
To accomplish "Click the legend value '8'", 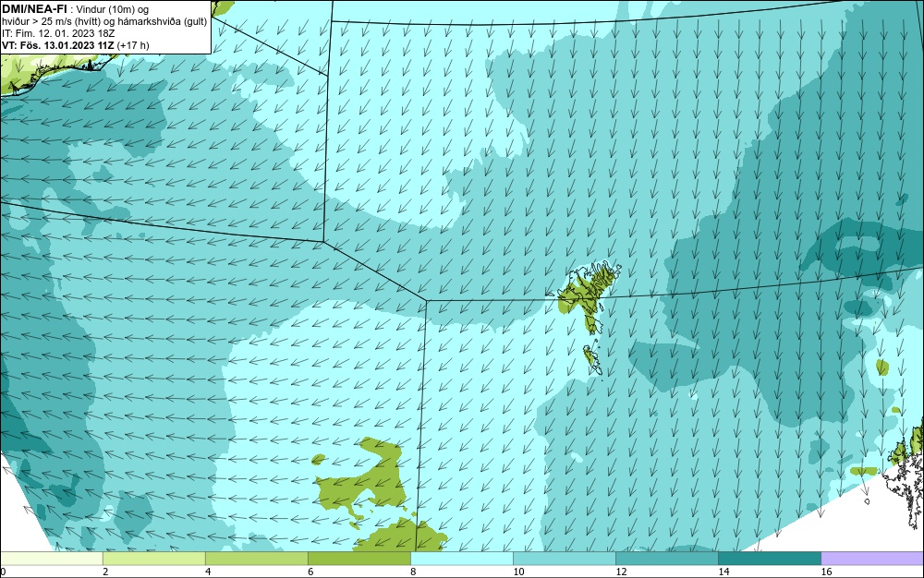I will pyautogui.click(x=413, y=572).
